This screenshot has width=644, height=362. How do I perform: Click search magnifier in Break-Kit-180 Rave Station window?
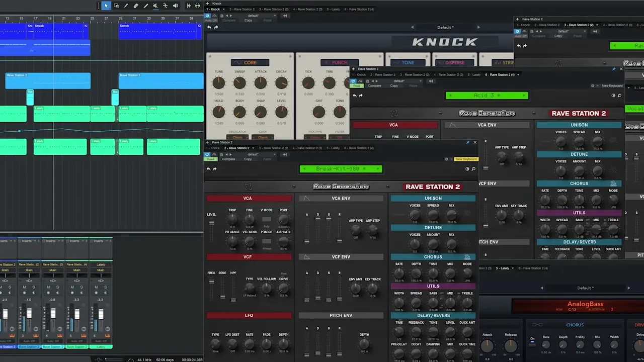pyautogui.click(x=473, y=169)
